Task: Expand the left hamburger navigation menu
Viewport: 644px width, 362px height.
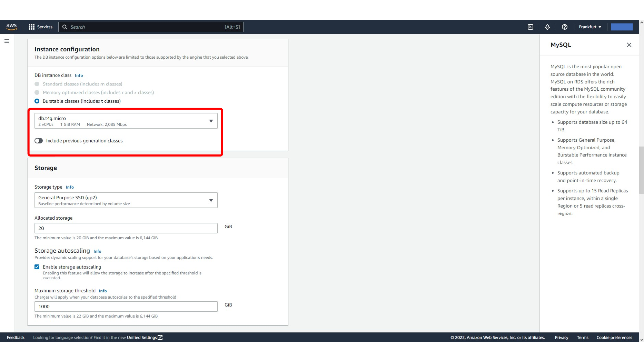Action: [7, 41]
